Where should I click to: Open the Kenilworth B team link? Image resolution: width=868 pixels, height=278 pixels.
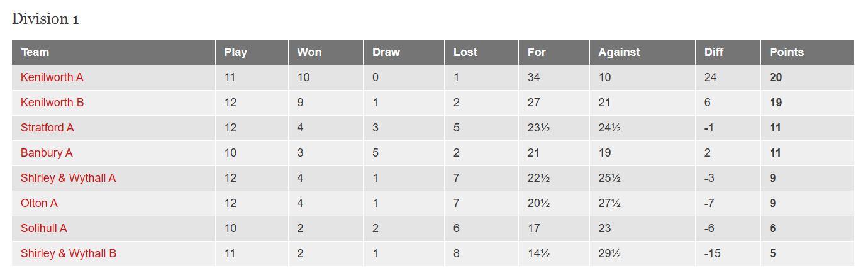coord(52,103)
